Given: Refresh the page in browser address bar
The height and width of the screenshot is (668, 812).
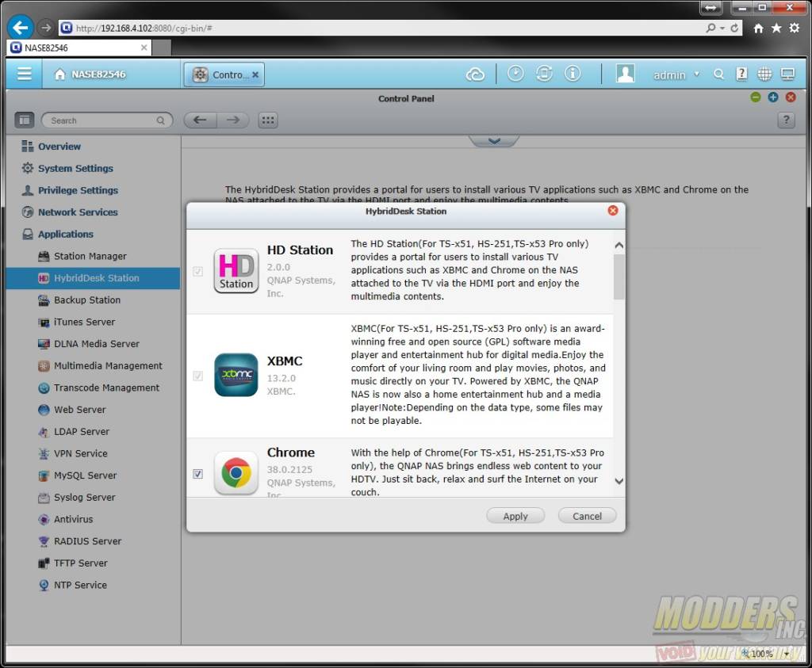Looking at the screenshot, I should [x=734, y=28].
